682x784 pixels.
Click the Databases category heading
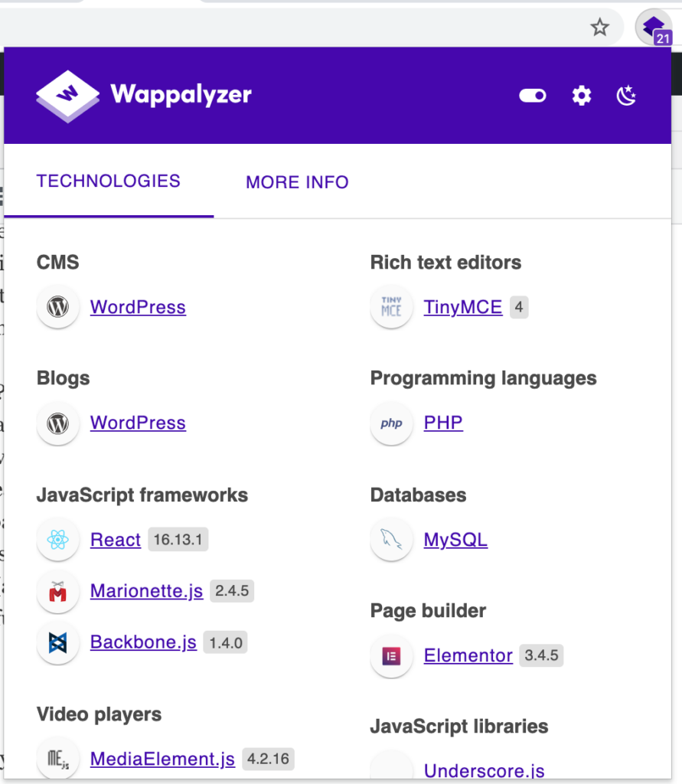[418, 495]
